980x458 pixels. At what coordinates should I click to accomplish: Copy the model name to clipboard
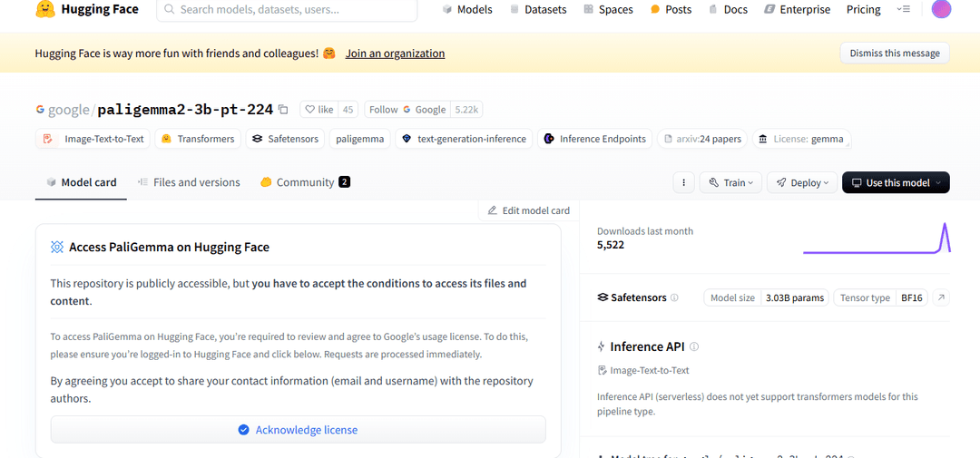coord(283,110)
